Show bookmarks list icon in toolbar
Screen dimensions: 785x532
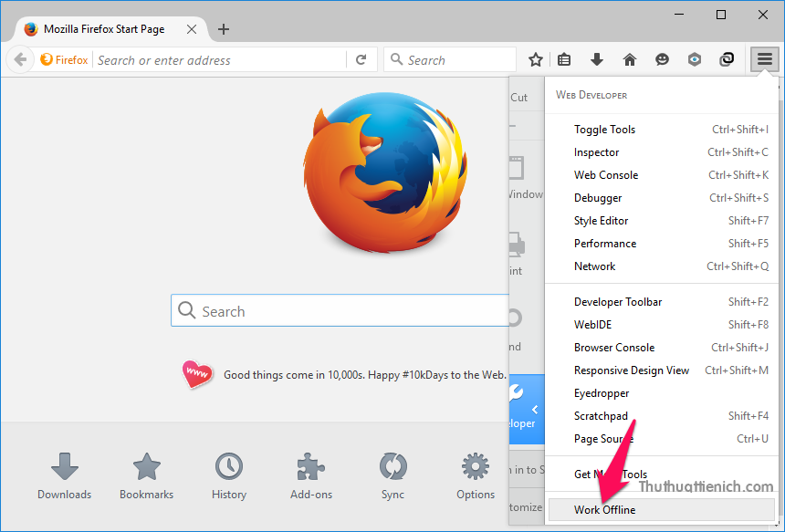point(564,60)
